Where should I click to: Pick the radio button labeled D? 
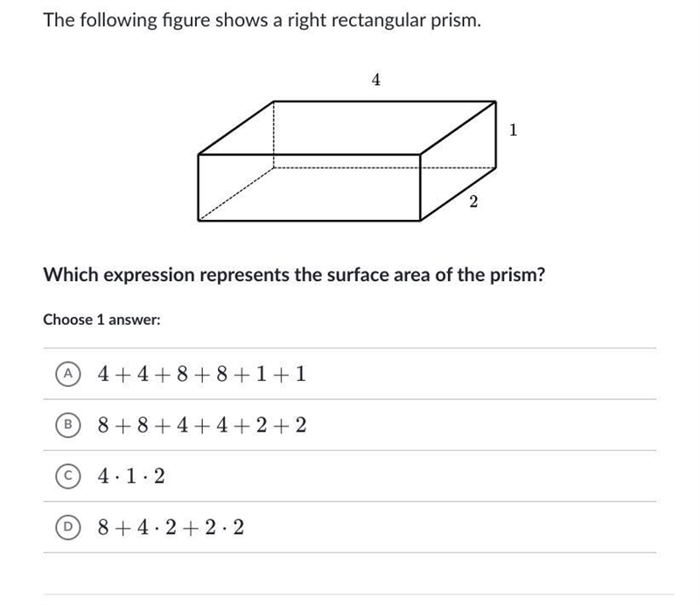pos(68,527)
